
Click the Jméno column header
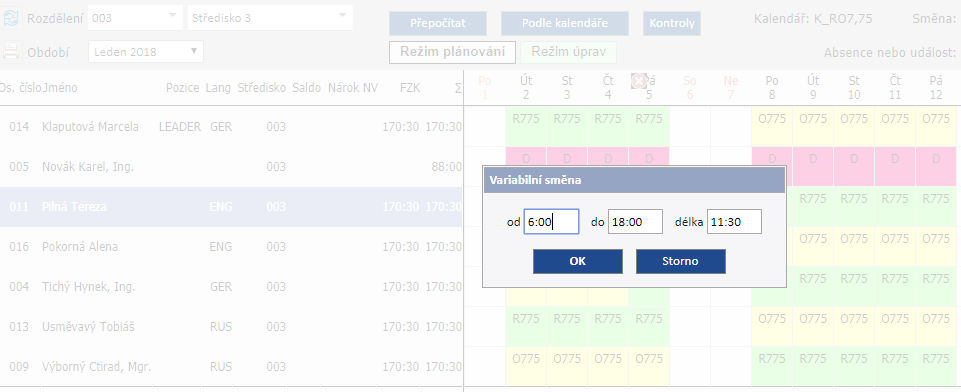pos(60,88)
